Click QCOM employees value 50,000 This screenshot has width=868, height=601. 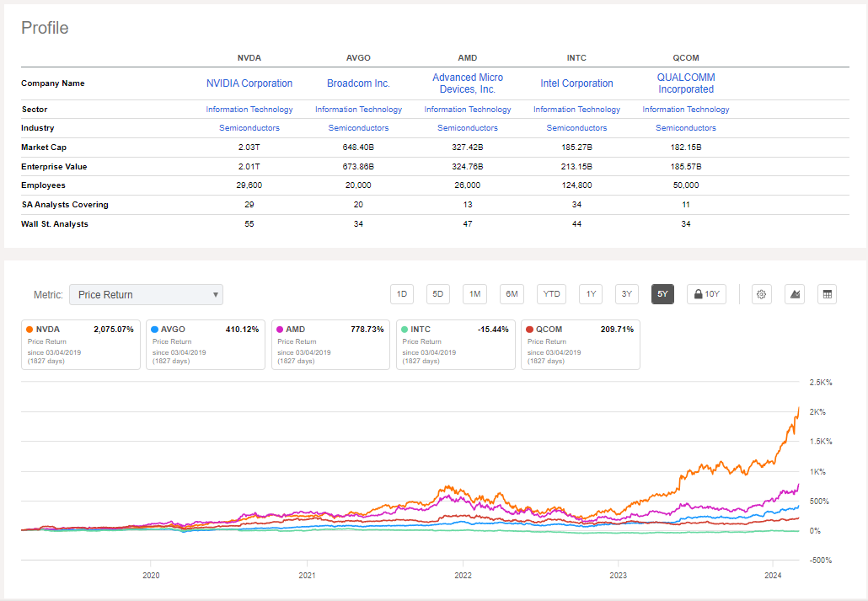pyautogui.click(x=686, y=185)
